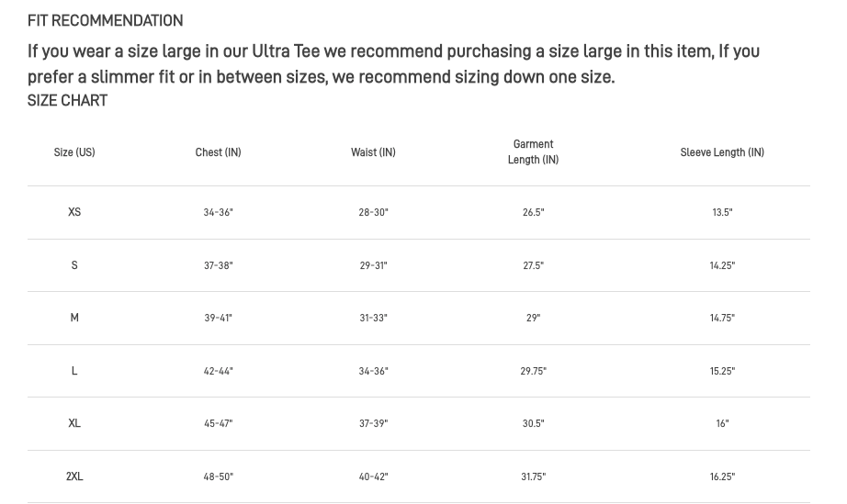Click the 29" garment length for Medium
847x504 pixels.
(533, 319)
